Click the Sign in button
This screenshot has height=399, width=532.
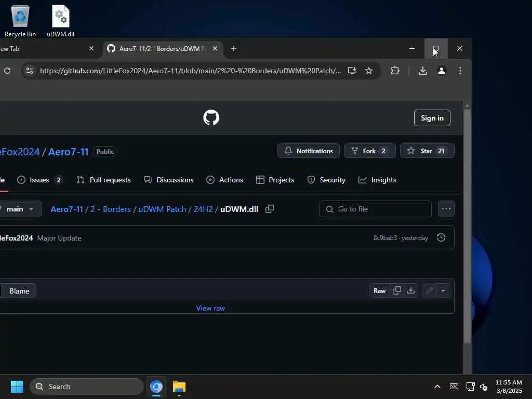click(432, 118)
